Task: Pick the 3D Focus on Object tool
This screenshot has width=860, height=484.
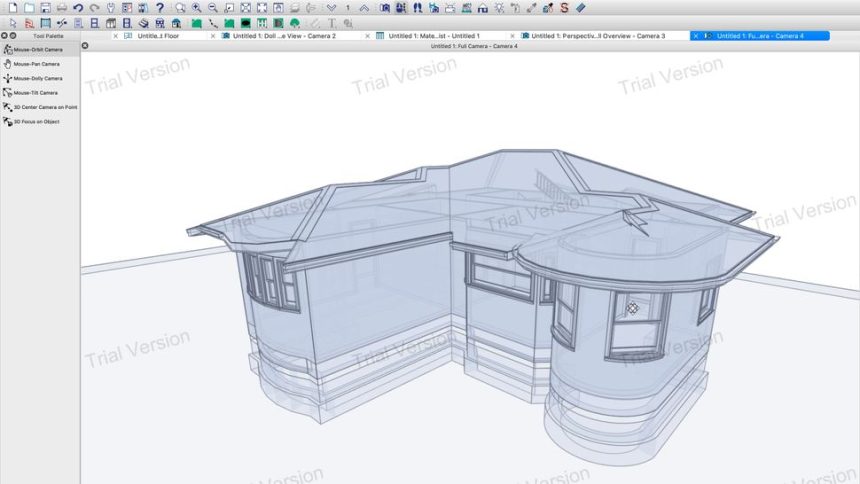Action: click(36, 122)
